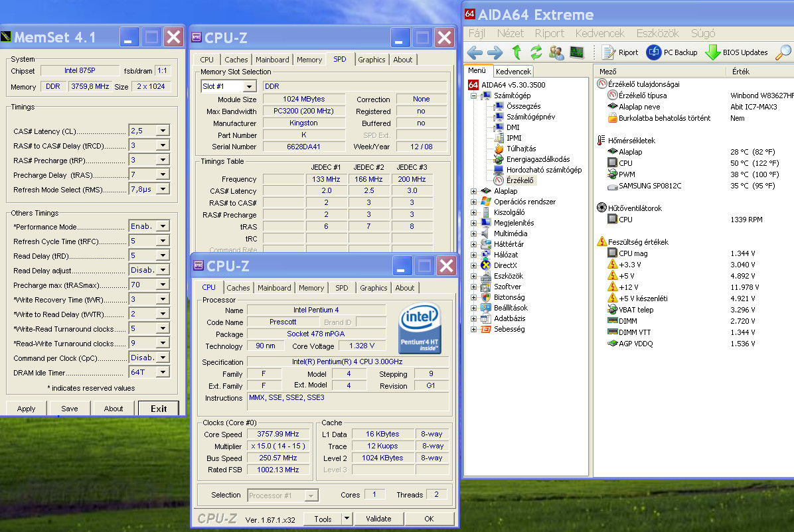Click Exit button in MemSet

click(x=159, y=409)
